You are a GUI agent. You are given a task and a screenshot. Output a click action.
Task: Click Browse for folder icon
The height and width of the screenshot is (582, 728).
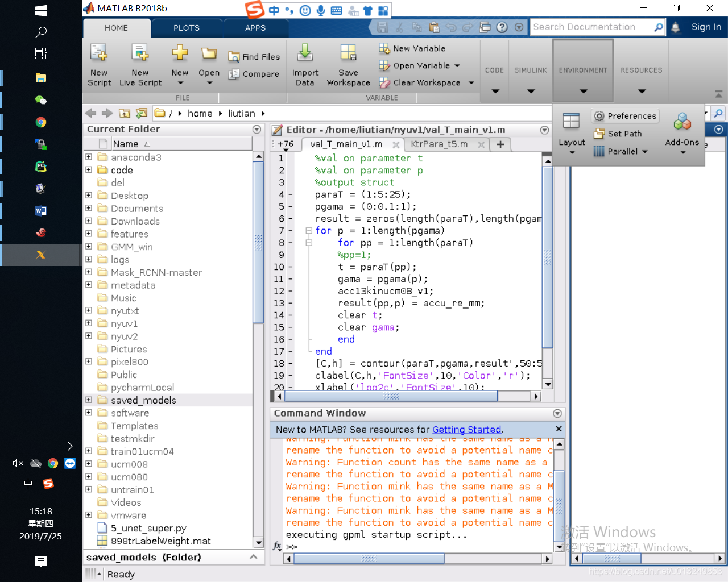pyautogui.click(x=142, y=113)
